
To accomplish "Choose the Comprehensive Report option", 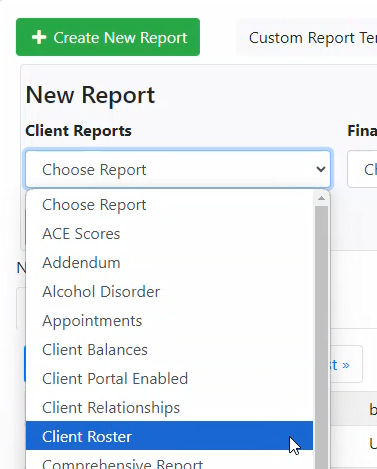I will tap(169, 462).
